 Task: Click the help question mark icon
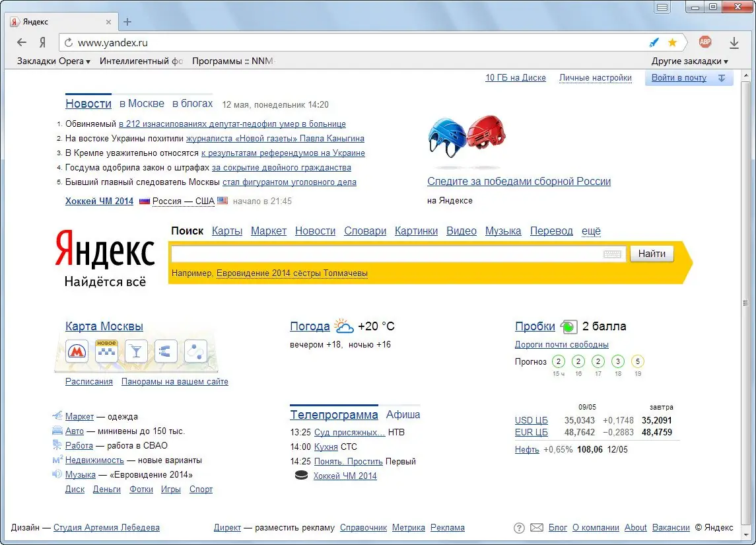click(519, 528)
